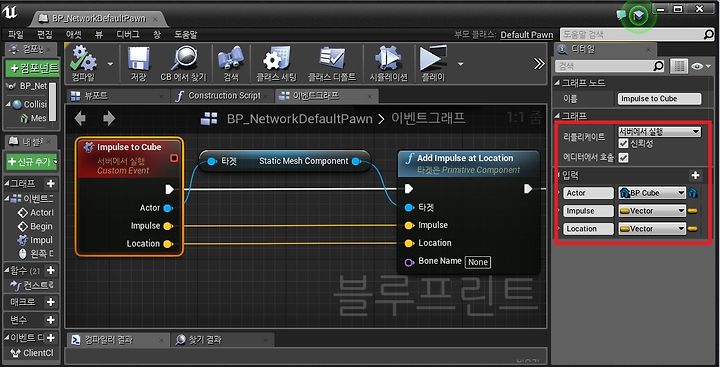Click the Add Component button
Image resolution: width=720 pixels, height=367 pixels.
(32, 68)
